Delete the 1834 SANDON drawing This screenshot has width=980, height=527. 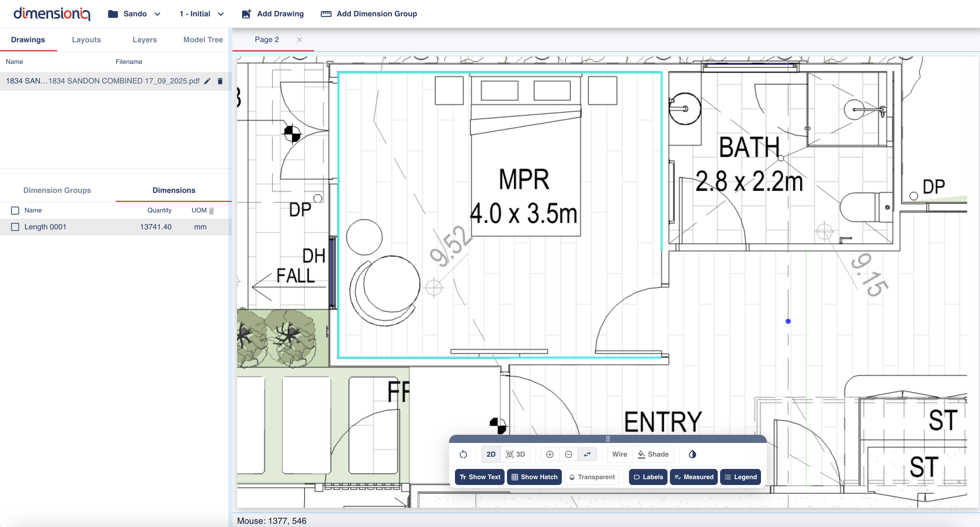[220, 81]
